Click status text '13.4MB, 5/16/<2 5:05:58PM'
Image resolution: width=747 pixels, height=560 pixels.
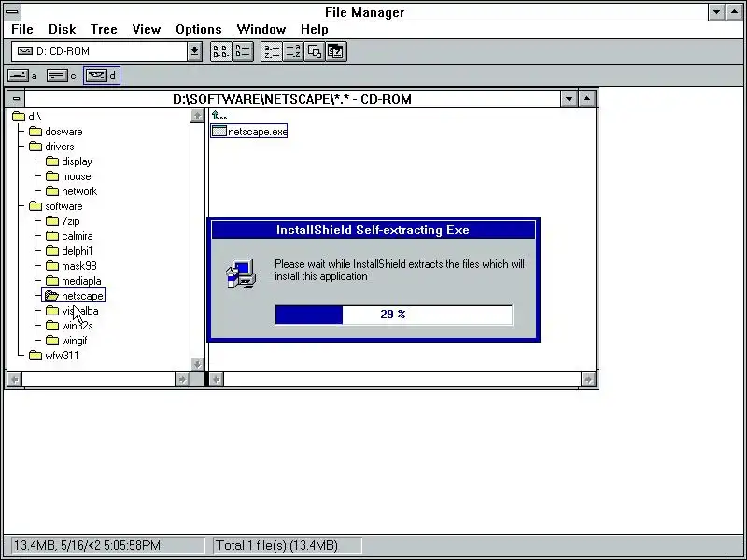[87, 545]
